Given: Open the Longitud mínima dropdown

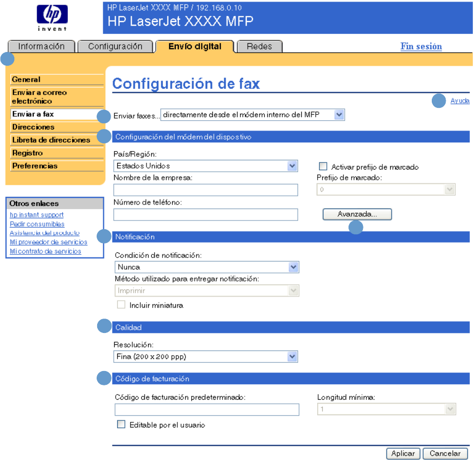Looking at the screenshot, I should [x=387, y=409].
